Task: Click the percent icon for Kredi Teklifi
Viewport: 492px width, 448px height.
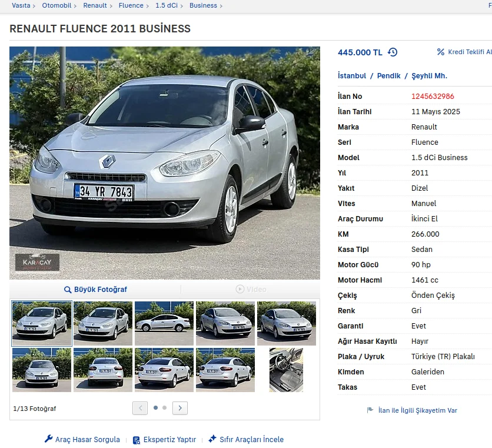Action: [x=441, y=52]
